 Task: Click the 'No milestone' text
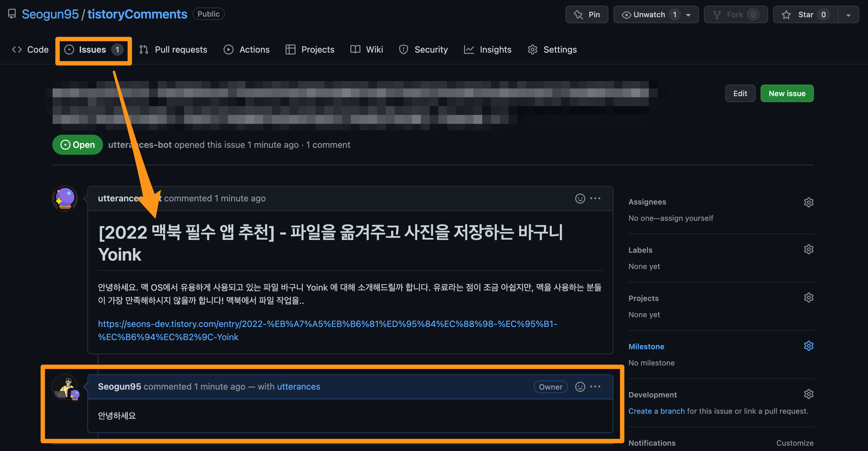[x=651, y=363]
